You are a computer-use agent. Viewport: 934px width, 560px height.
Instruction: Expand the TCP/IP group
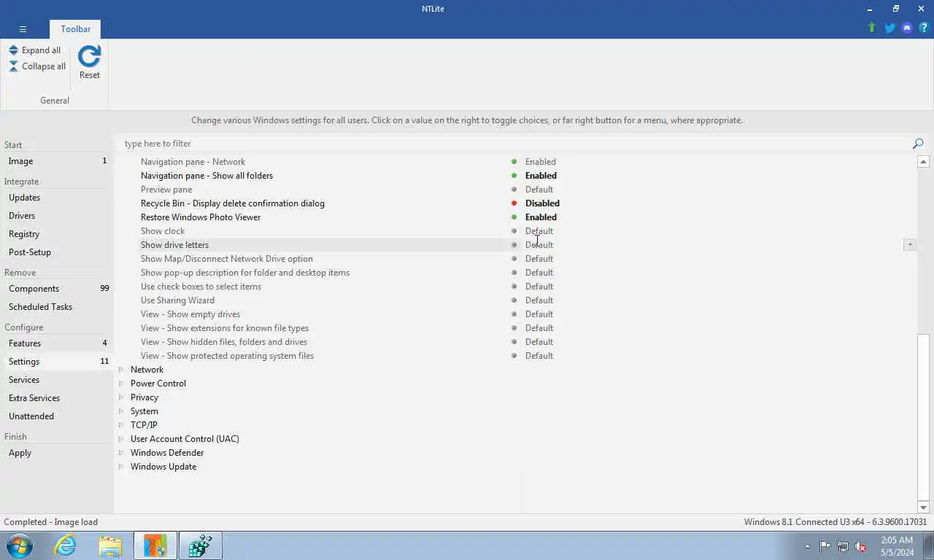(x=121, y=425)
